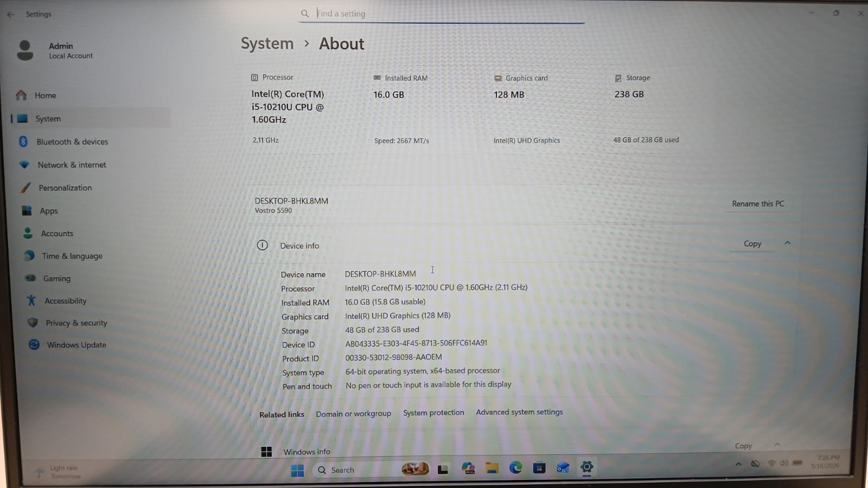Click the search highlight image in taskbar
Viewport: 868px width, 488px height.
[x=415, y=468]
